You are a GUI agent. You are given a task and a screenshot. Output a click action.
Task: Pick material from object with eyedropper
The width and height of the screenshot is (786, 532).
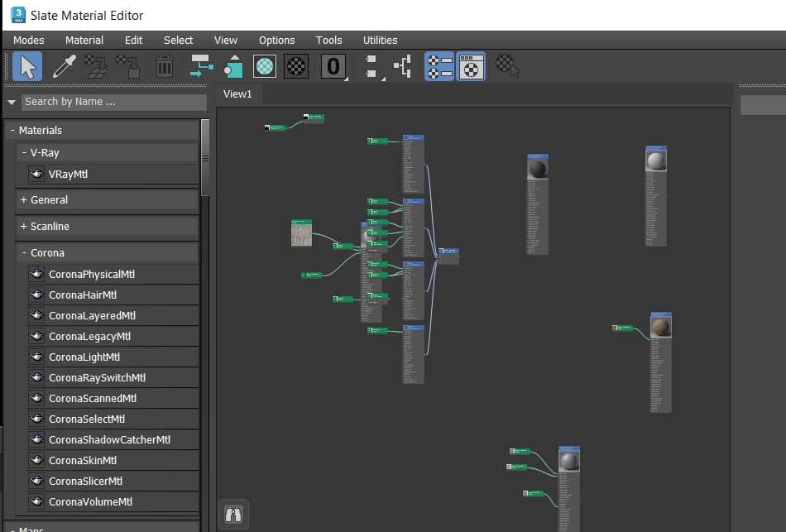click(64, 66)
